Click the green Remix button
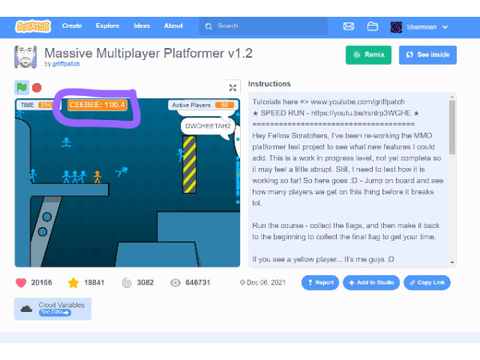This screenshot has height=360, width=480. [368, 55]
